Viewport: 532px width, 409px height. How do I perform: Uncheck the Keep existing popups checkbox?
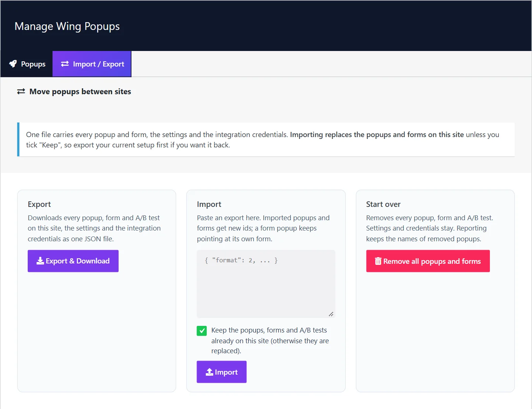202,331
